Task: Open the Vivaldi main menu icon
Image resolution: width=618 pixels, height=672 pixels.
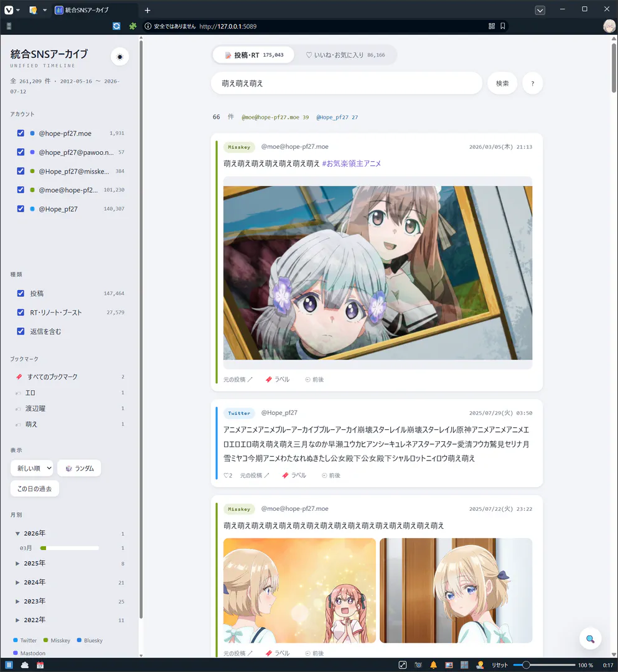Action: [9, 10]
